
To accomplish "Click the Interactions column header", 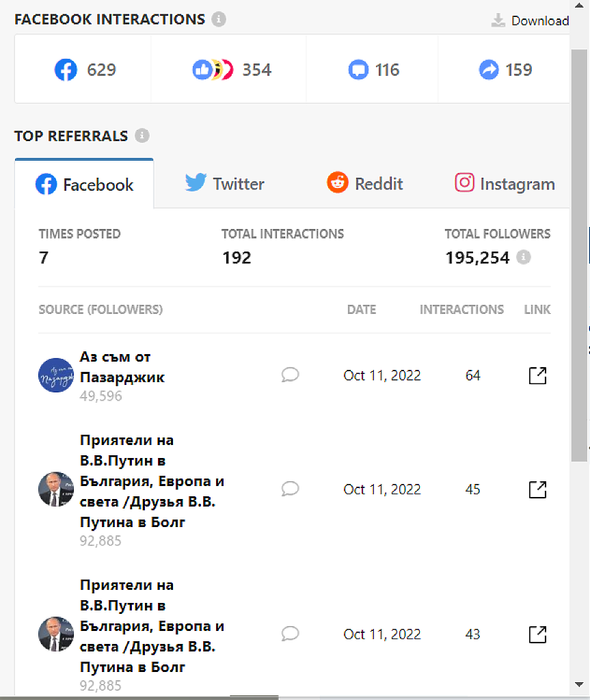I will 461,310.
